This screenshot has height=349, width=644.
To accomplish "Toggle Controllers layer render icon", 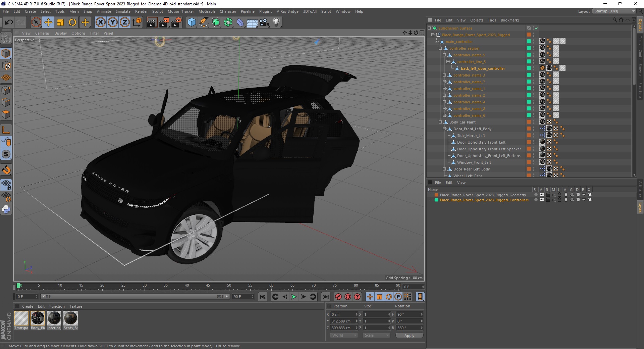I will 548,200.
